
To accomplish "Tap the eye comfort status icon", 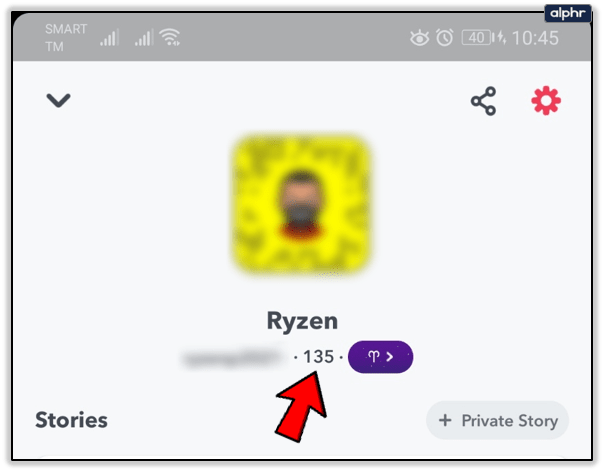I will click(x=419, y=38).
